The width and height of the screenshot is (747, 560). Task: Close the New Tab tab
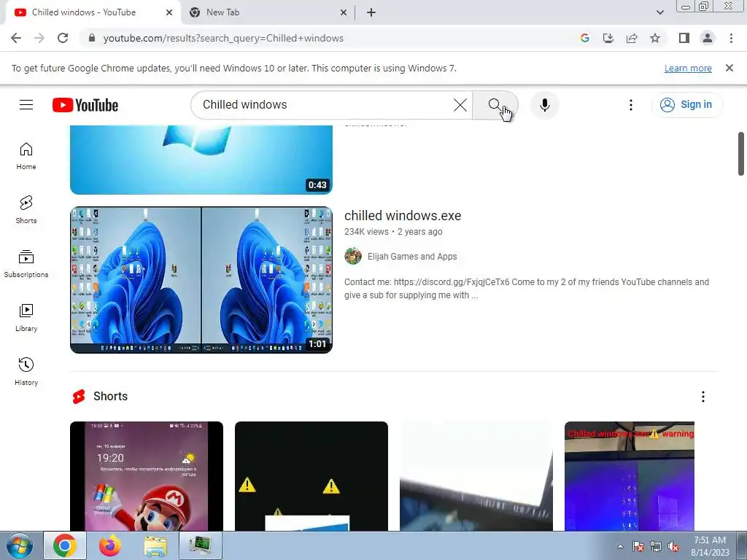[x=344, y=12]
